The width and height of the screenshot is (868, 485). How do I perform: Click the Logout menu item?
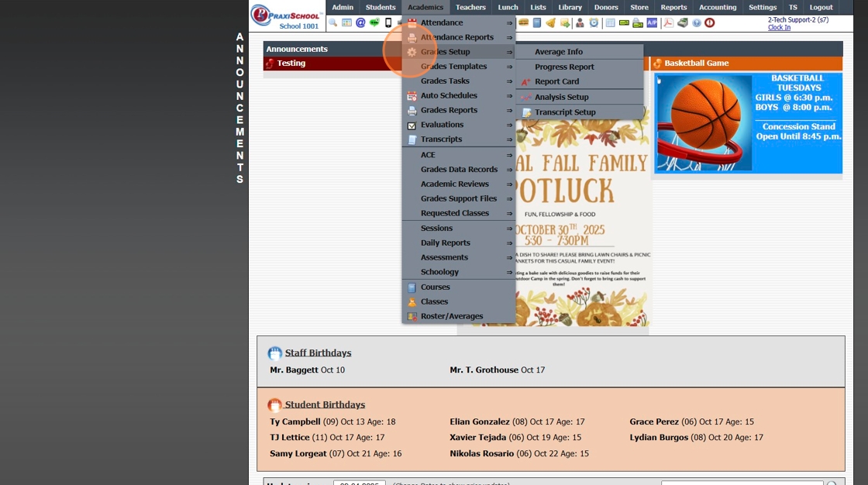pyautogui.click(x=821, y=7)
